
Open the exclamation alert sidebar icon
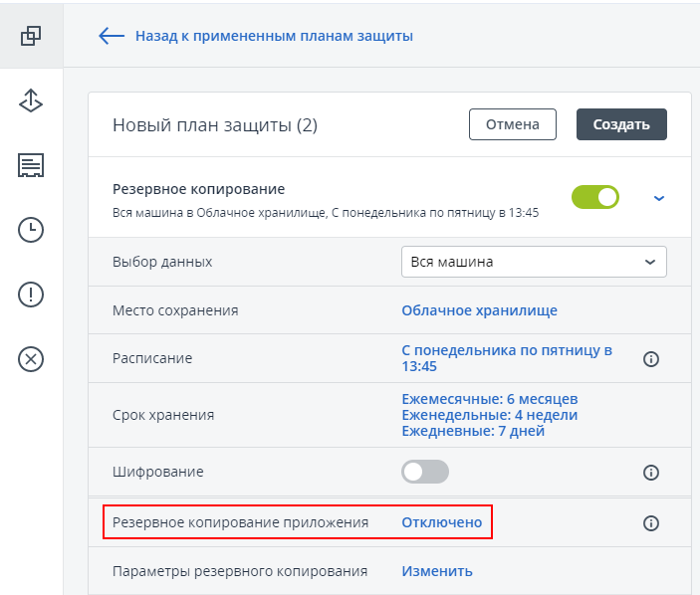31,295
